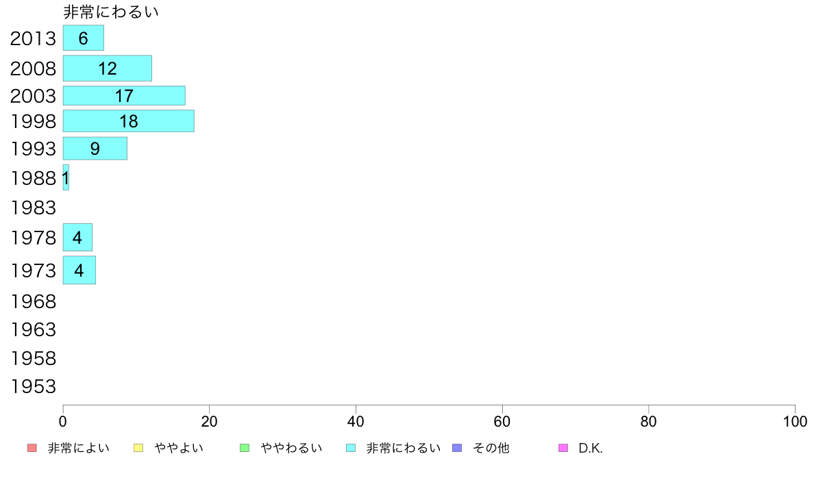Select the 1998 bar showing 18
The width and height of the screenshot is (814, 504).
coord(129,121)
